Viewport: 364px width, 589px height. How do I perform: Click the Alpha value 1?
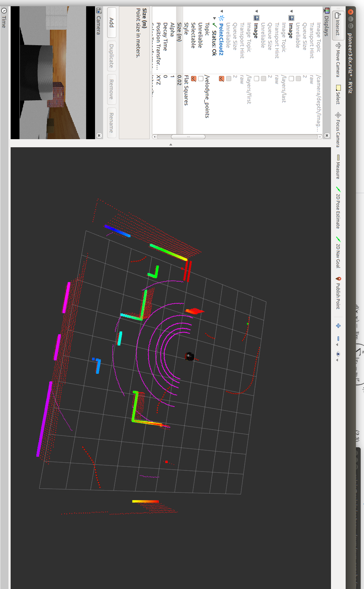point(172,105)
